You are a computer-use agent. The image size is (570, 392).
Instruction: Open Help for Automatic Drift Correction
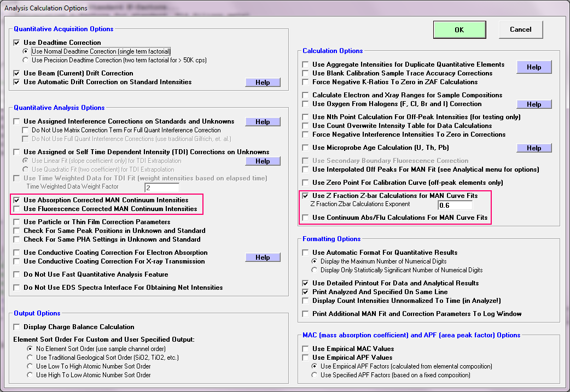pyautogui.click(x=263, y=83)
